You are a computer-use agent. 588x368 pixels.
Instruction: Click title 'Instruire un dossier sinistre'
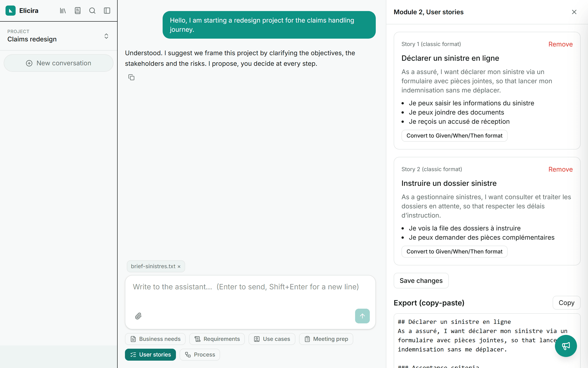(x=449, y=183)
